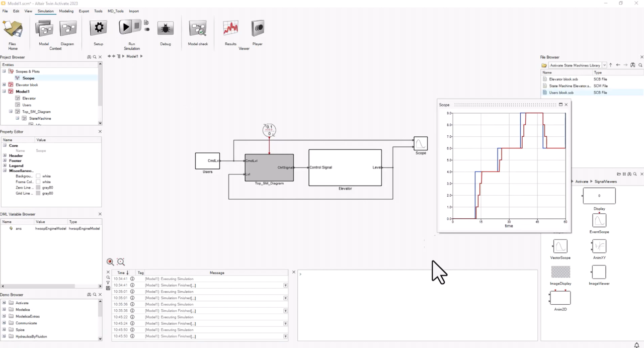Expand Legend property group
644x348 pixels.
[x=5, y=165]
